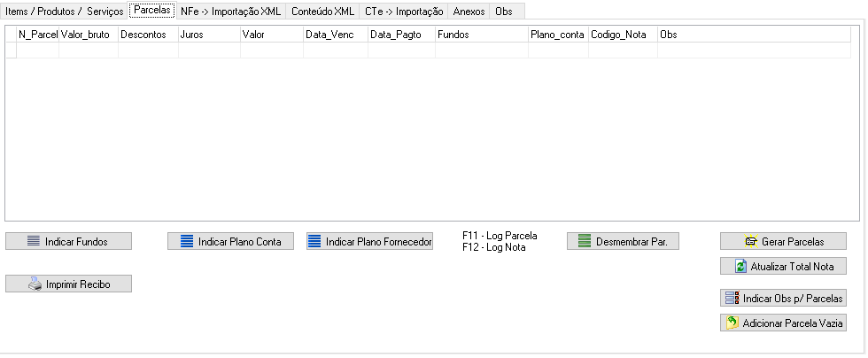Switch to Items / Produtos / Serviços tab
The width and height of the screenshot is (868, 358).
(65, 12)
